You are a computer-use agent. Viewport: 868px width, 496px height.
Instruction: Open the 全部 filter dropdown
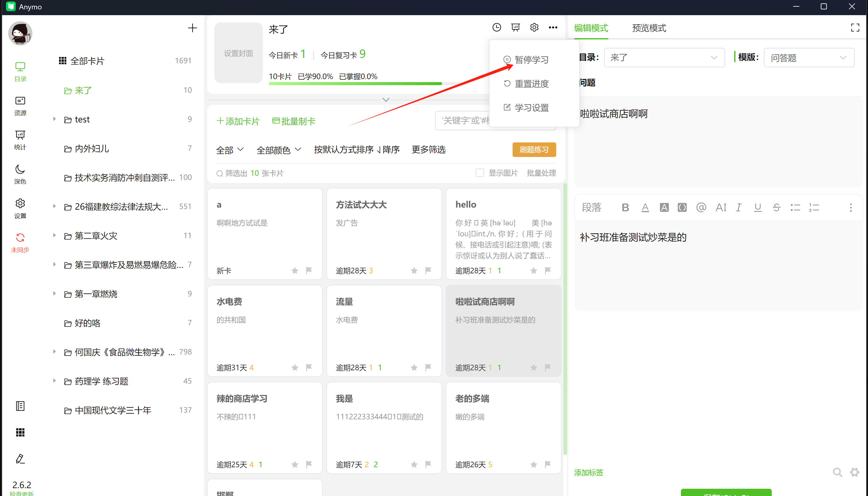click(x=230, y=150)
